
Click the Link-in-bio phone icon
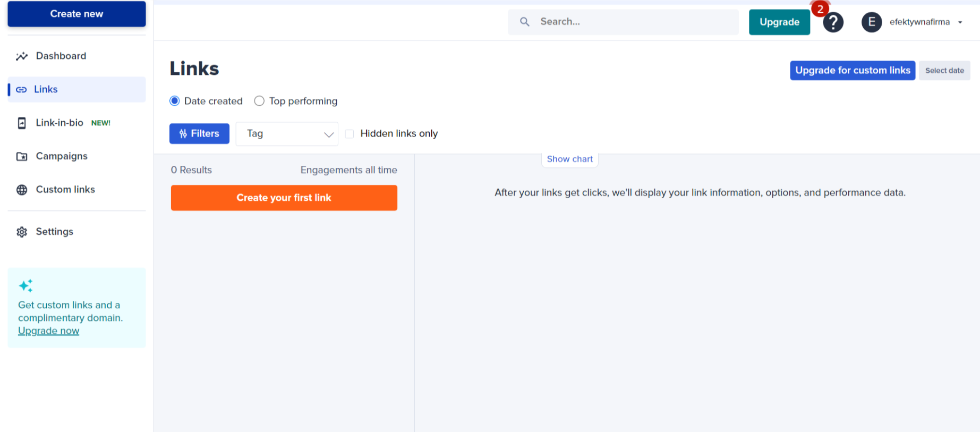tap(22, 123)
